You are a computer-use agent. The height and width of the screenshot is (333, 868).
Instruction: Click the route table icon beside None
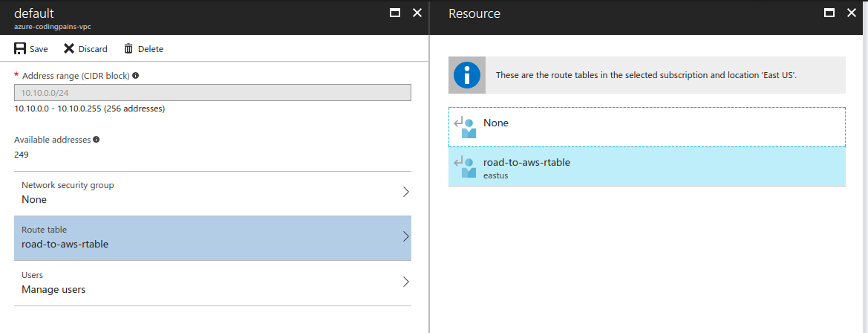click(x=465, y=127)
